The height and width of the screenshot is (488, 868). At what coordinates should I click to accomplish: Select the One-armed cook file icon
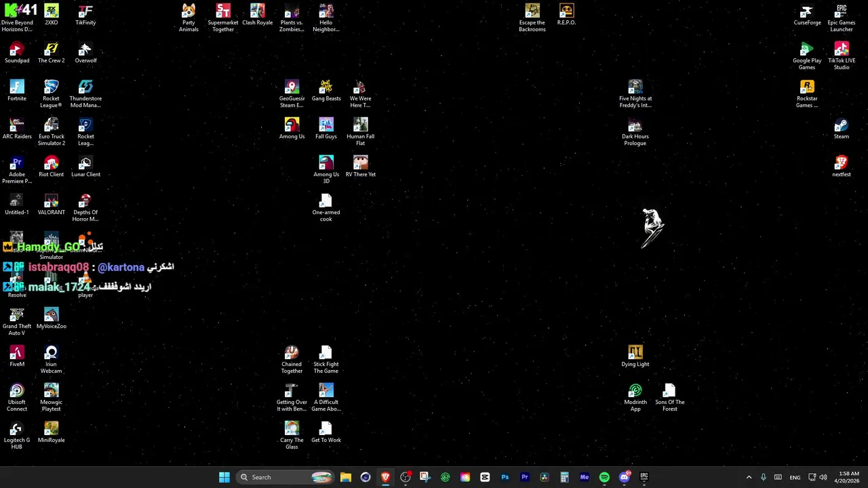tap(326, 207)
